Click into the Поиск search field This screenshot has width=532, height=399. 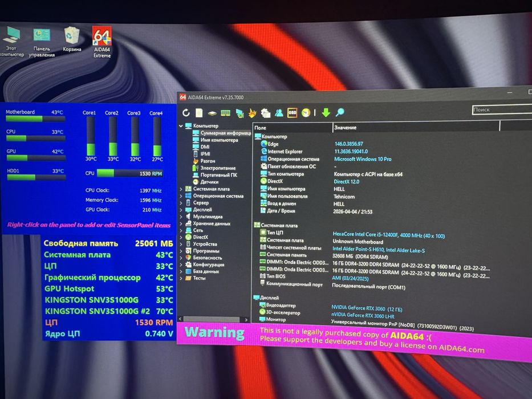click(x=502, y=109)
